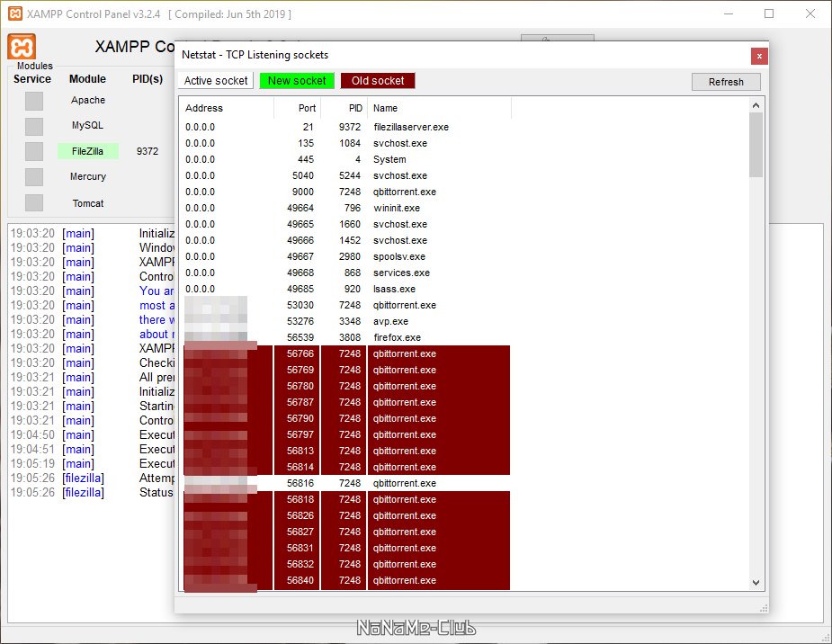
Task: Sort the list by Name column header
Action: (x=439, y=108)
